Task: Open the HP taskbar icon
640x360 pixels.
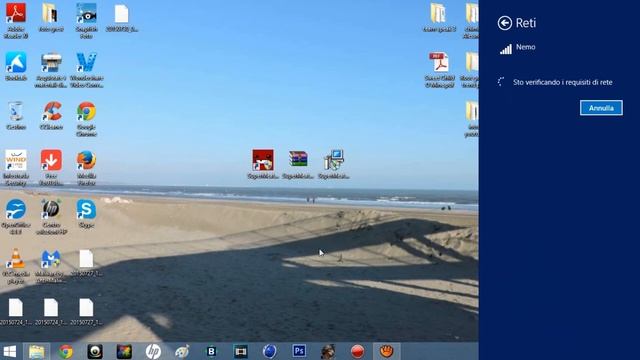Action: 153,351
